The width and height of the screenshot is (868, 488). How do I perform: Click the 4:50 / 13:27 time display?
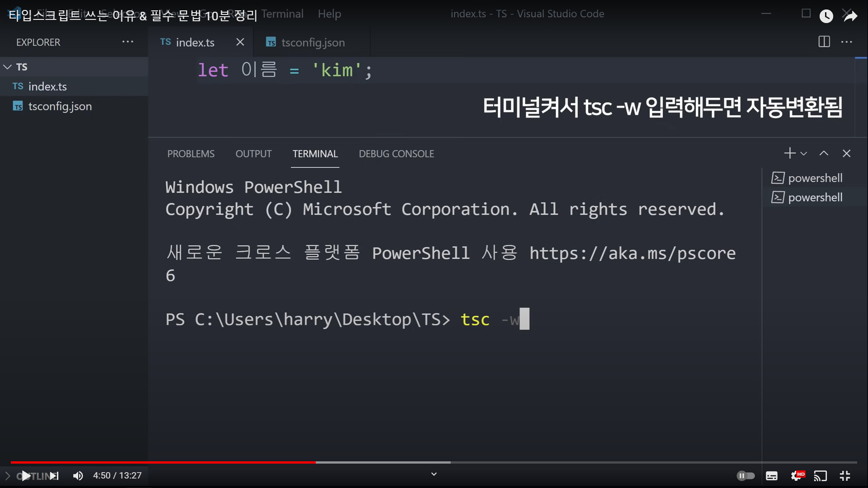117,476
